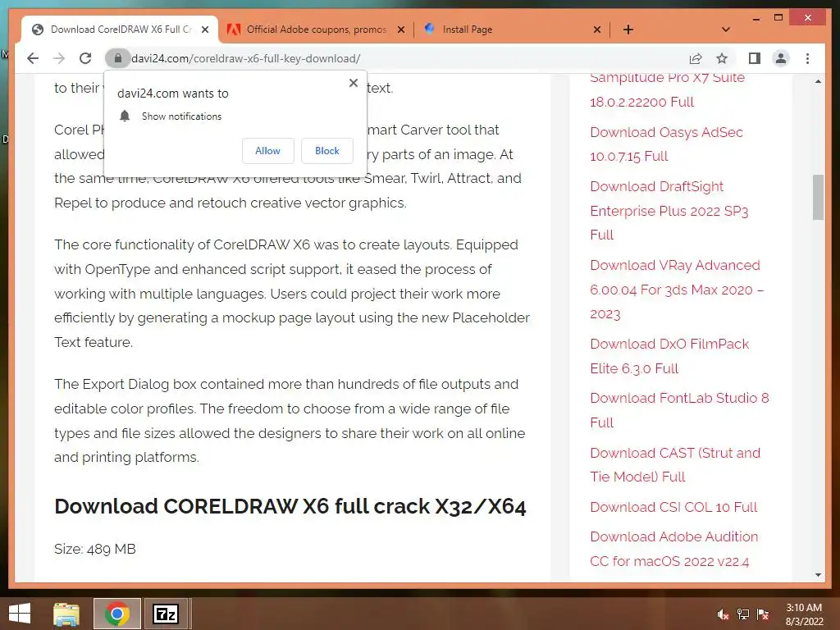The height and width of the screenshot is (630, 840).
Task: Click the share page icon in address bar
Action: pos(696,58)
